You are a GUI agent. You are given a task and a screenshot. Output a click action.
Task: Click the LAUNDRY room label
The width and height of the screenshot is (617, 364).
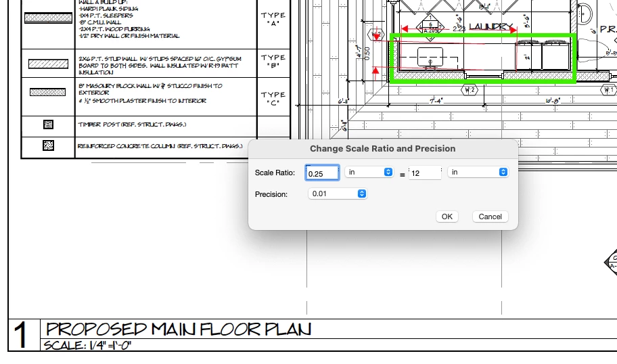click(x=491, y=27)
